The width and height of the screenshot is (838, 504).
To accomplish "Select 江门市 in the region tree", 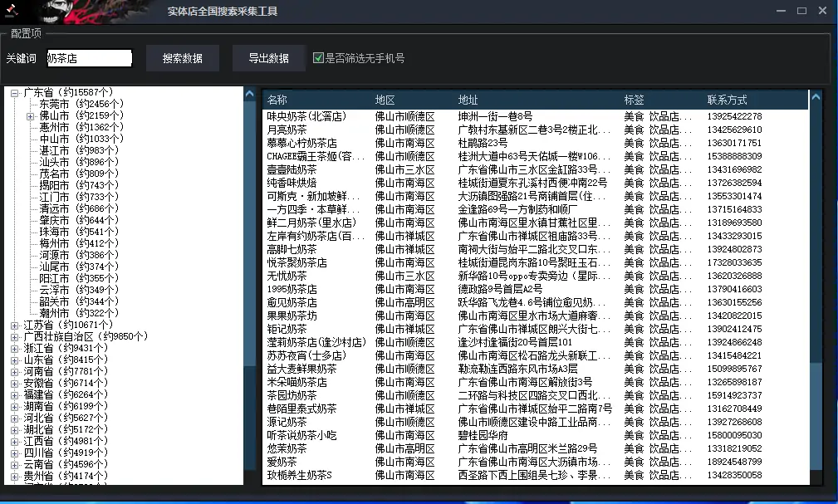I will coord(79,198).
